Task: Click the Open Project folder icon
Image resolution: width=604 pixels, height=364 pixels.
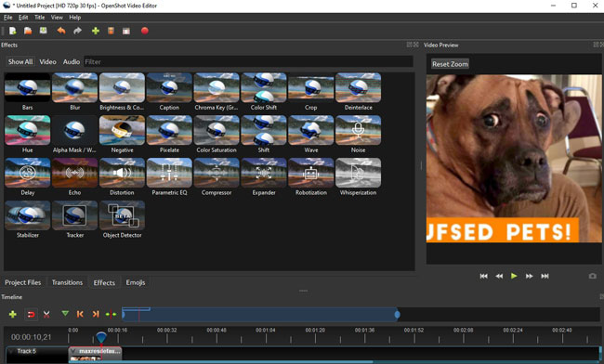Action: [x=28, y=31]
